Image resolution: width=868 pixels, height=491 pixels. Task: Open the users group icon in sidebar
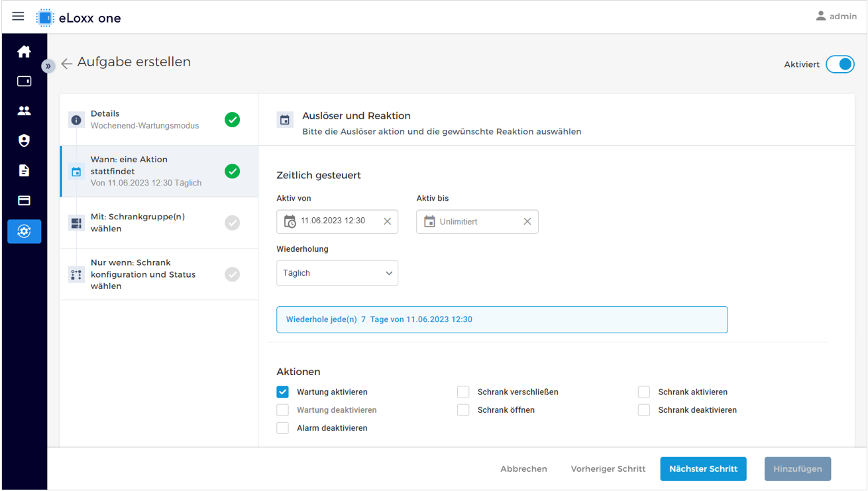pyautogui.click(x=24, y=111)
